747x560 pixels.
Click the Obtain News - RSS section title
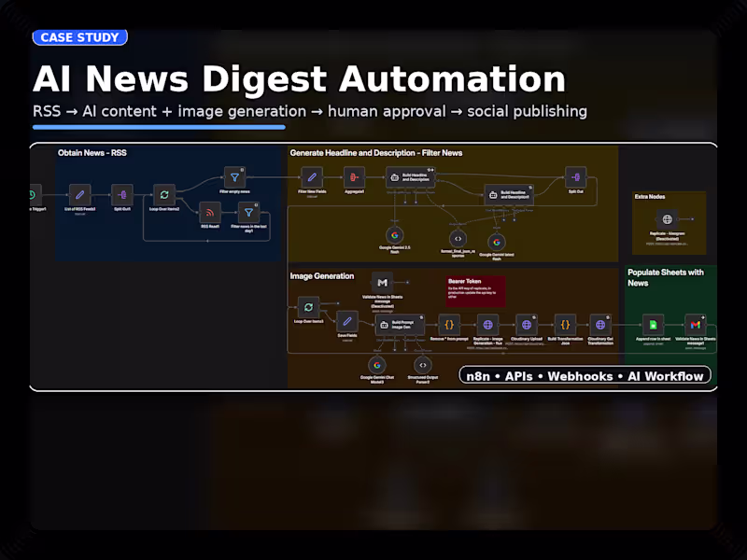[x=92, y=153]
